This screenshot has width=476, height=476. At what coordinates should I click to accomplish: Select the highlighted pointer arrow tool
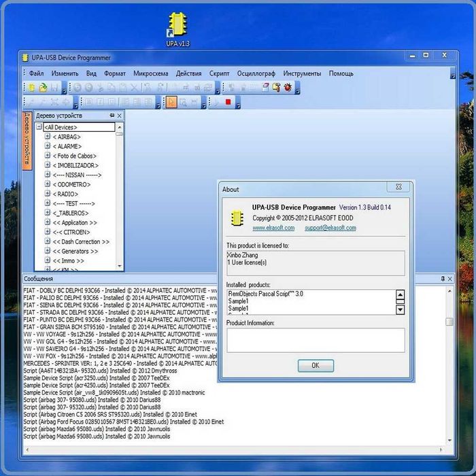point(171,102)
